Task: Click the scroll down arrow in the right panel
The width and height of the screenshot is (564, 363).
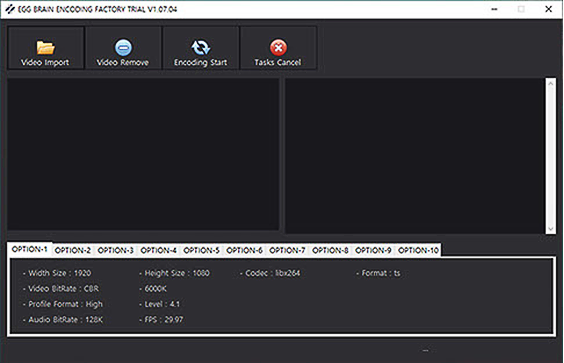Action: point(550,229)
